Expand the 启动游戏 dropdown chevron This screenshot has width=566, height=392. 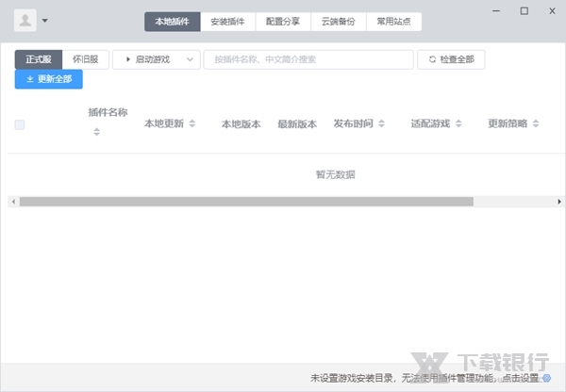tap(190, 59)
